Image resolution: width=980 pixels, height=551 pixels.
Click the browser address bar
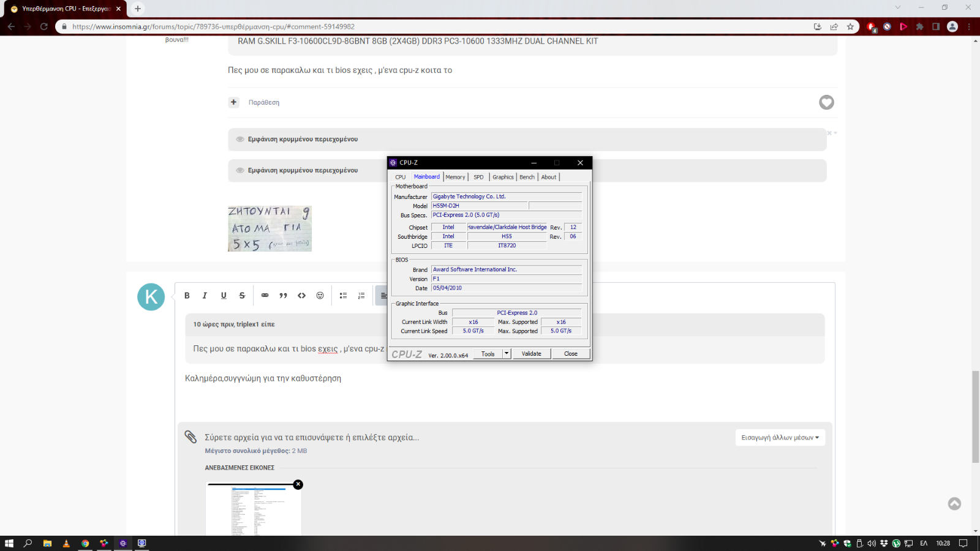click(435, 26)
